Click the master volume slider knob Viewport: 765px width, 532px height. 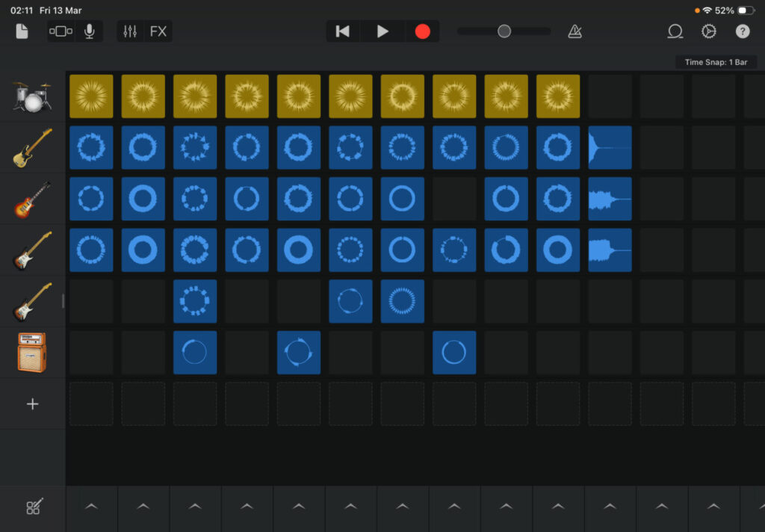coord(504,31)
